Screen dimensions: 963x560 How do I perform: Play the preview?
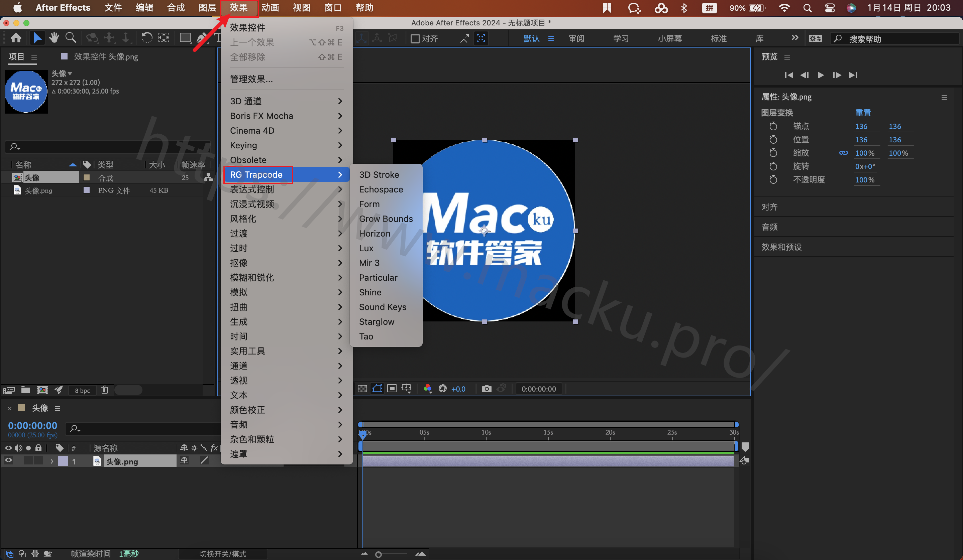[x=820, y=75]
